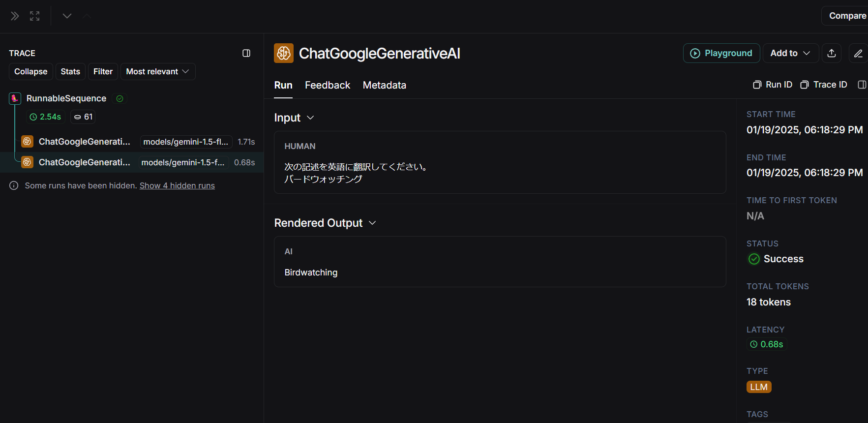The image size is (868, 423).
Task: Click the pencil edit icon
Action: click(x=858, y=53)
